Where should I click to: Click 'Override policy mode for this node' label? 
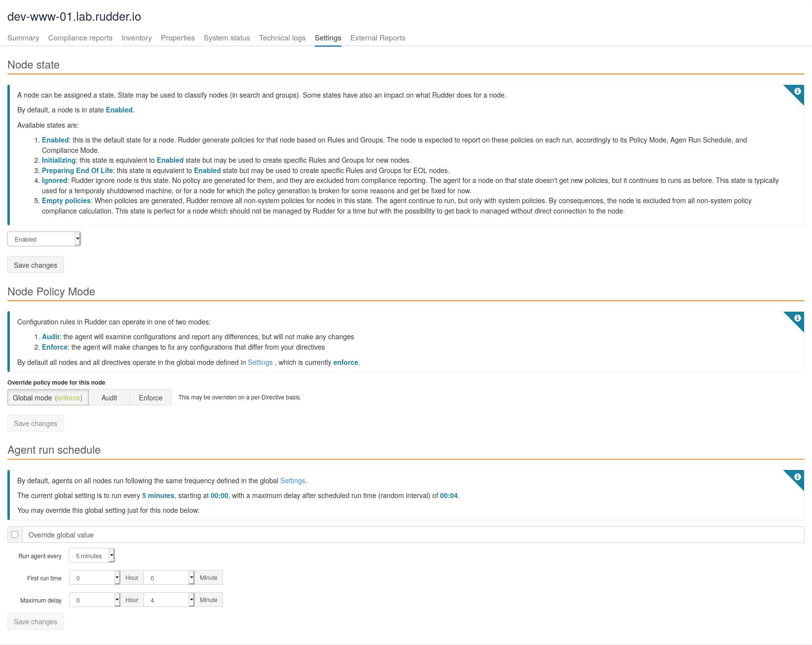point(56,383)
